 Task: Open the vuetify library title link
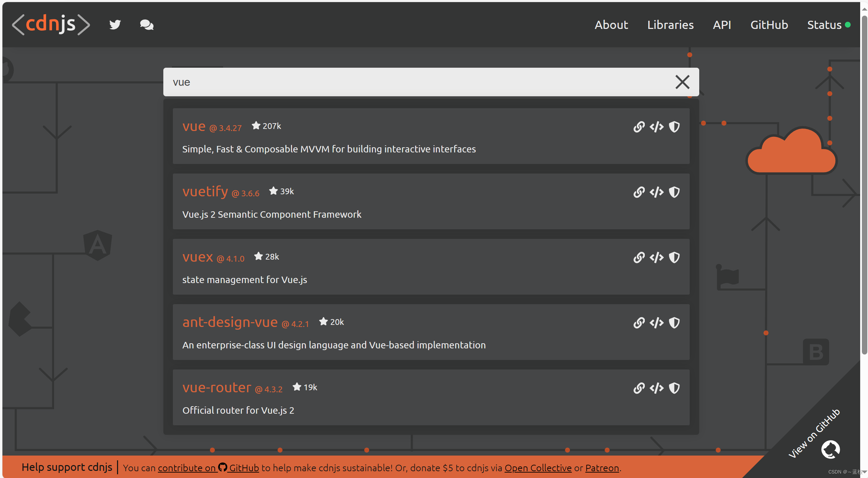(205, 192)
